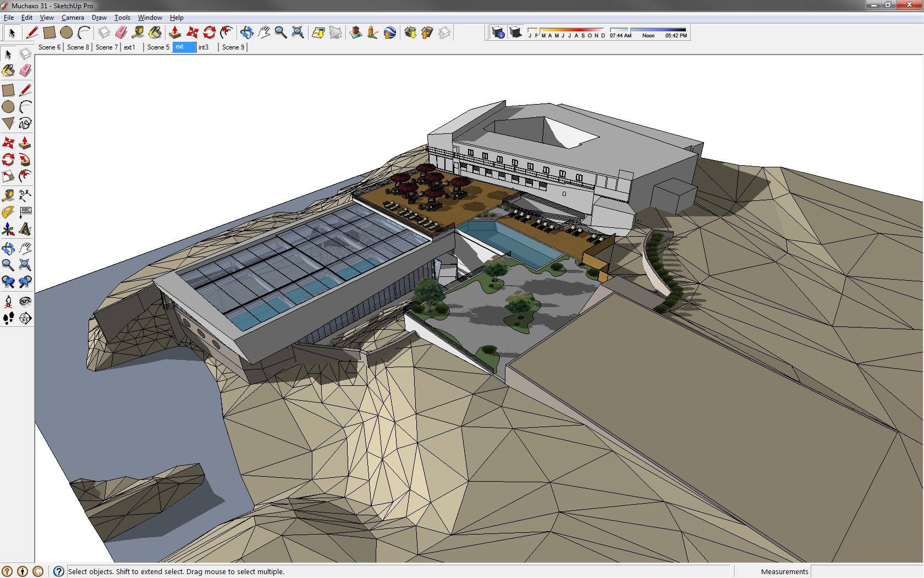Image resolution: width=924 pixels, height=578 pixels.
Task: Click the Look Around eye tool
Action: pos(25,301)
